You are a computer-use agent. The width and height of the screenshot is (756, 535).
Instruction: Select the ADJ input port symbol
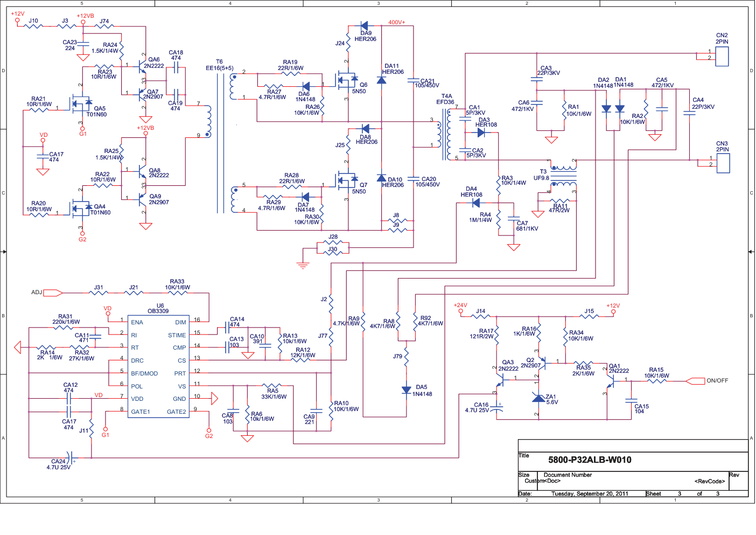(x=52, y=293)
